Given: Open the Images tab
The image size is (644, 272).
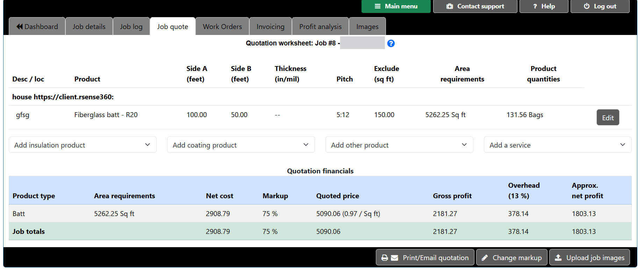Looking at the screenshot, I should 367,27.
